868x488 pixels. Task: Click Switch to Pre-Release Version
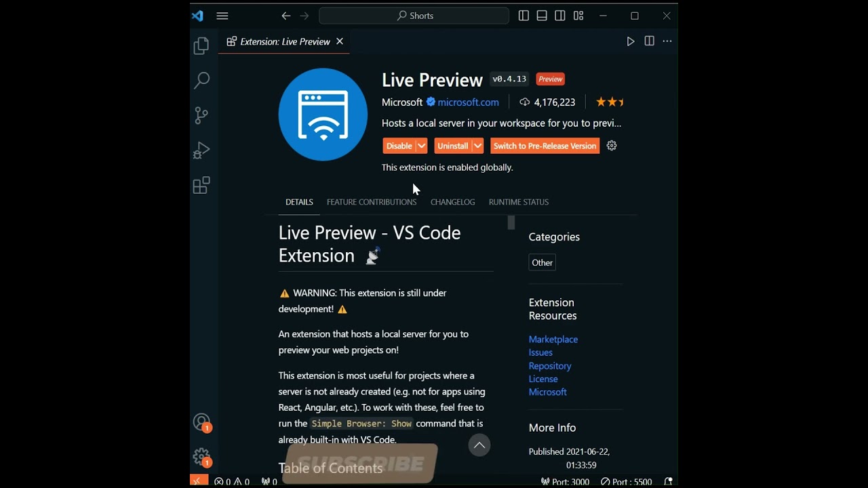click(545, 146)
